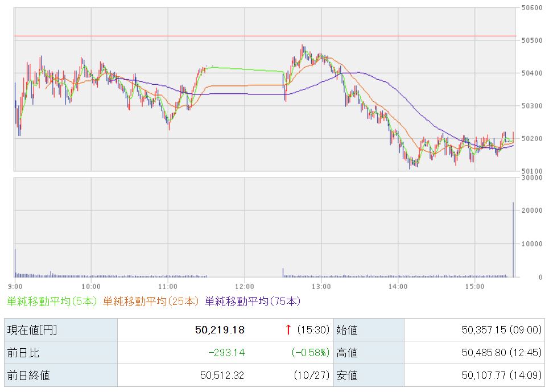The image size is (549, 392).
Task: Click the 単純移動平均(5本) green legend label
Action: (x=52, y=301)
